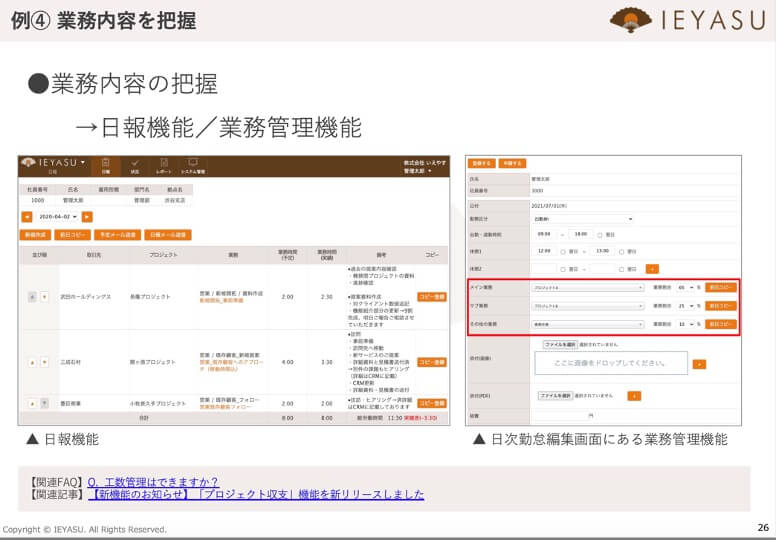Open the 2020-04-02 date dropdown
776x540 pixels.
coord(57,216)
